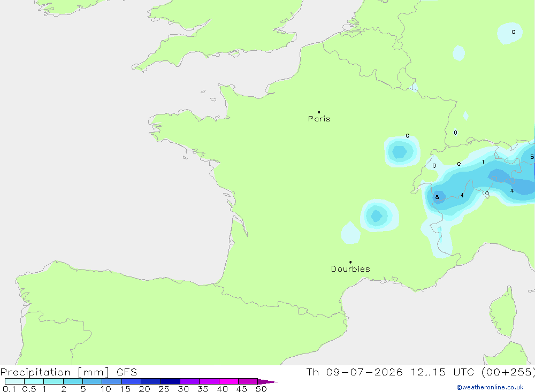Viewport: 535px width, 392px height.
Task: Click the Dourbies city label
Action: (x=350, y=269)
